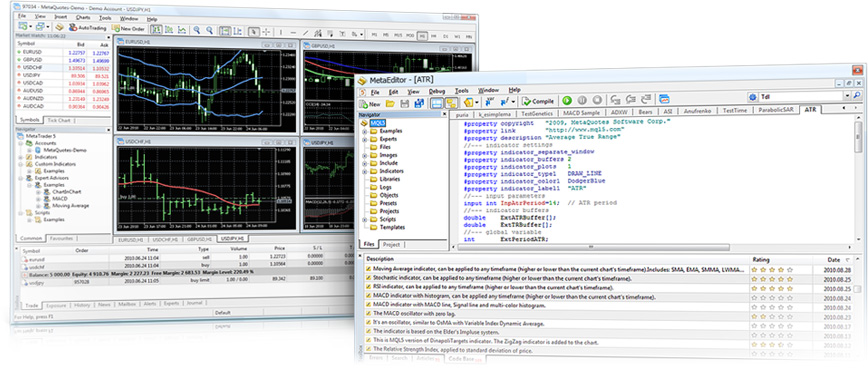Open new chart dropdown arrow in MetaTrader
Image resolution: width=868 pixels, height=369 pixels.
(31, 26)
